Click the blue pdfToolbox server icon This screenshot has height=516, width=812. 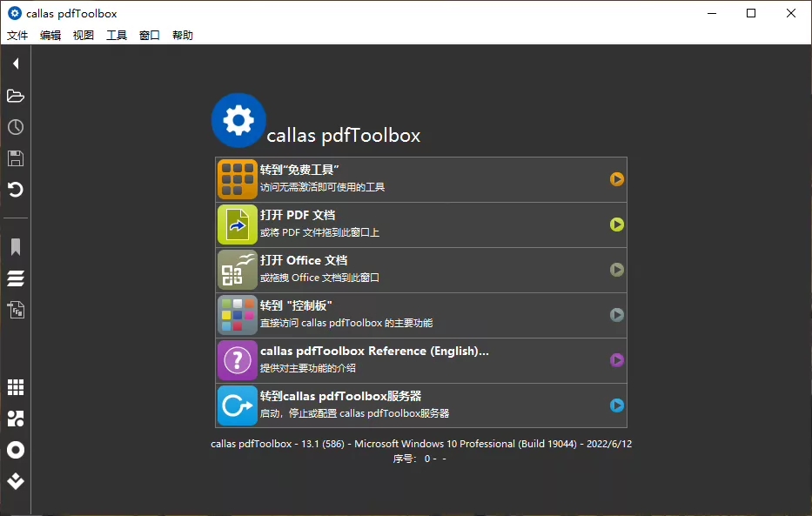(x=238, y=405)
